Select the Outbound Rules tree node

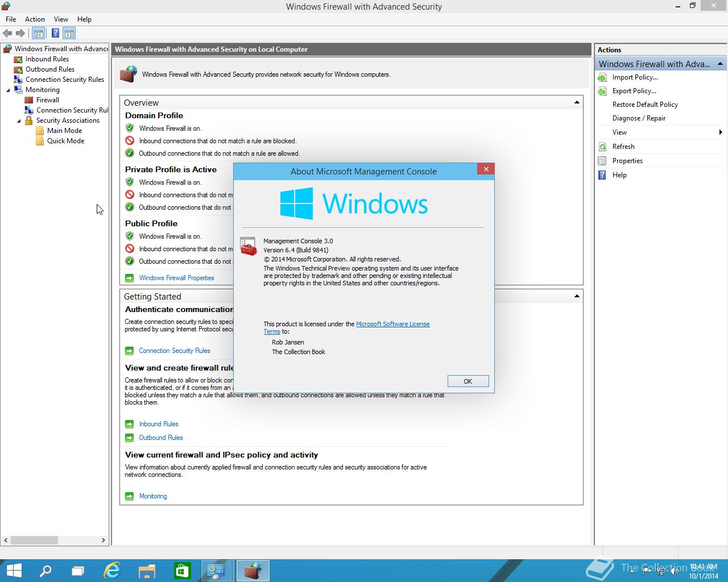[49, 69]
